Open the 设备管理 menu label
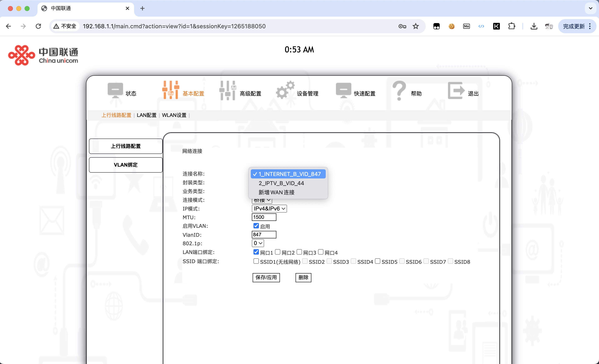 (x=308, y=93)
